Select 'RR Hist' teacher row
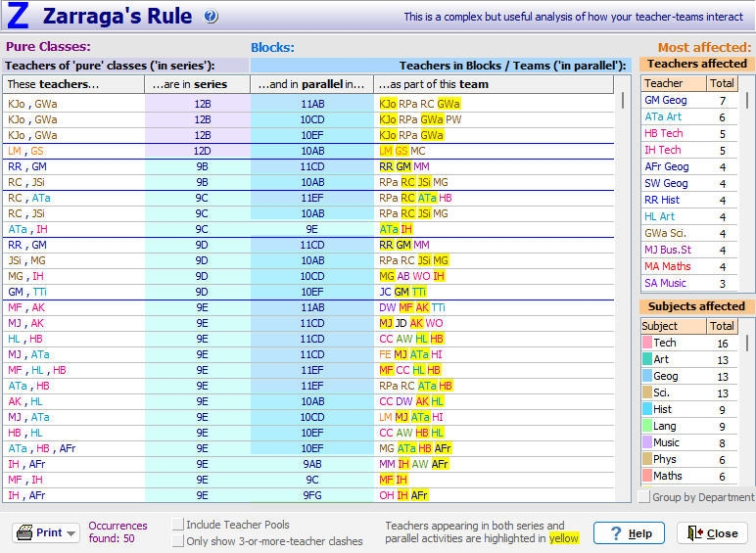 click(689, 200)
